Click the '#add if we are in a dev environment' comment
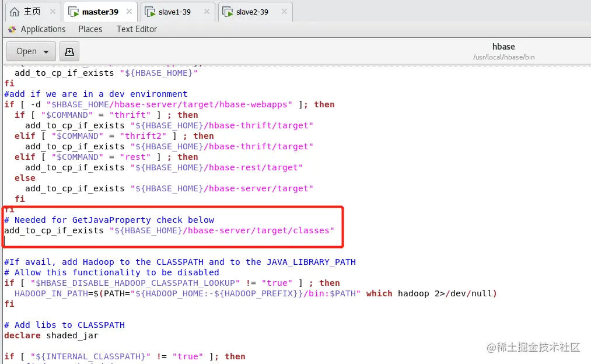 [x=96, y=94]
